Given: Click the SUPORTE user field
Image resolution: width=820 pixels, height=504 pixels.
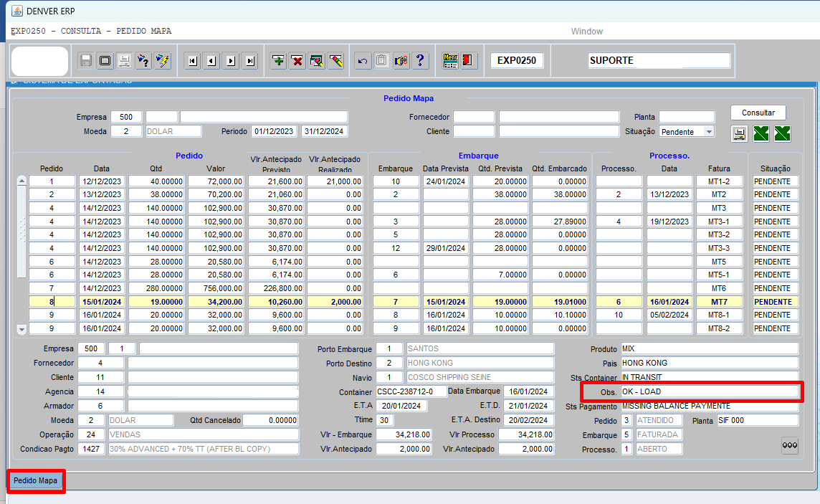Looking at the screenshot, I should [659, 61].
